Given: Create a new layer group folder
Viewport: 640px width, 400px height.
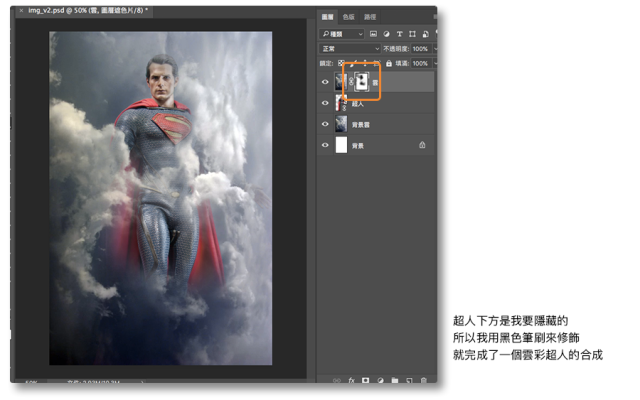Looking at the screenshot, I should pos(395,380).
